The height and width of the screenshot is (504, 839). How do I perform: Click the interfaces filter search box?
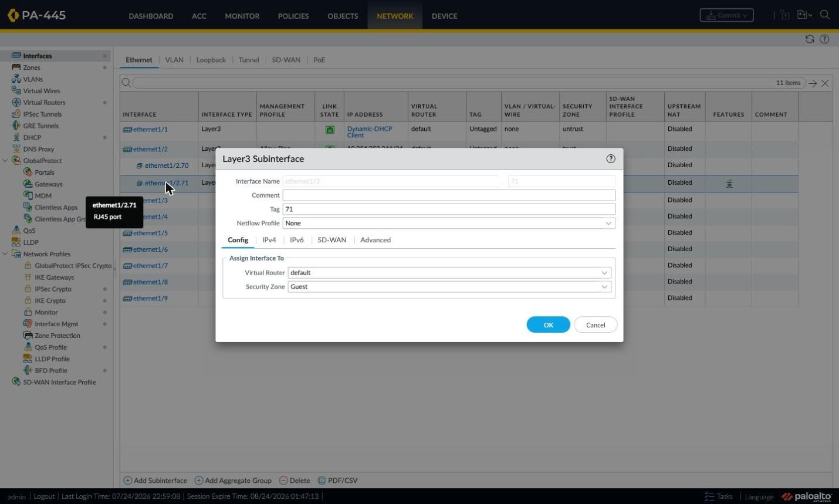(469, 83)
